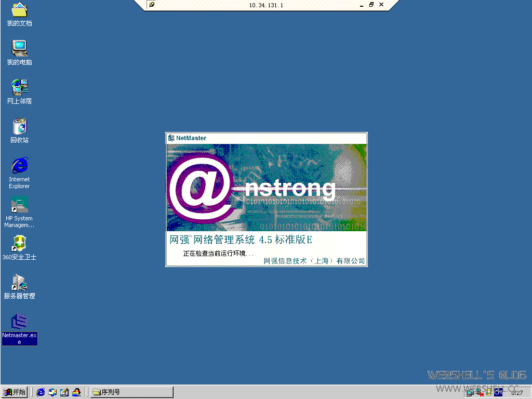
Task: Select the HP System Management shortcut
Action: 19,212
